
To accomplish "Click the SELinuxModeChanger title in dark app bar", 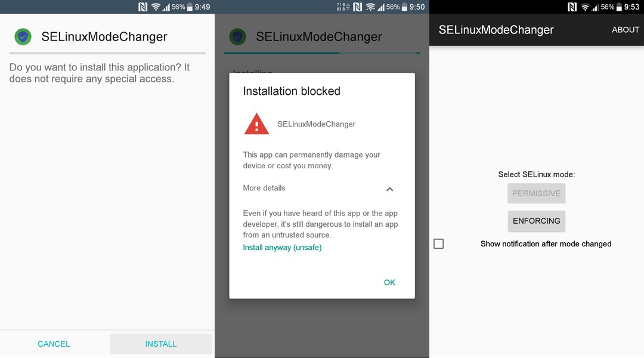I will pos(496,30).
